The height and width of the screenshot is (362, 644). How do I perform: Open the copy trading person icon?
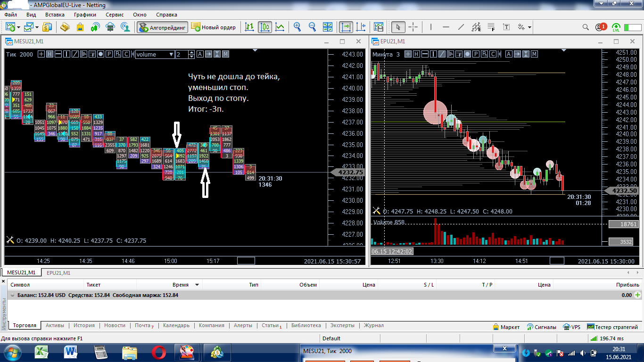point(125,27)
